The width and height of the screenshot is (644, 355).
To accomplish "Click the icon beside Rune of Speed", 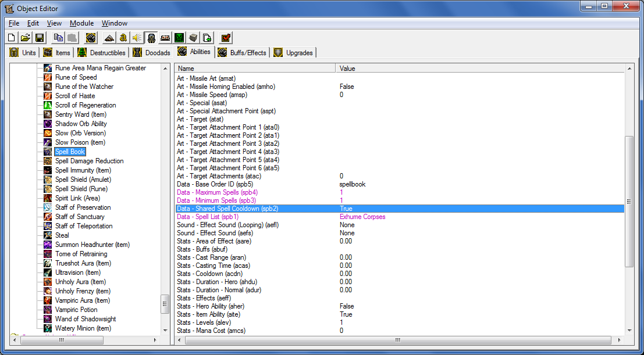I will 48,77.
